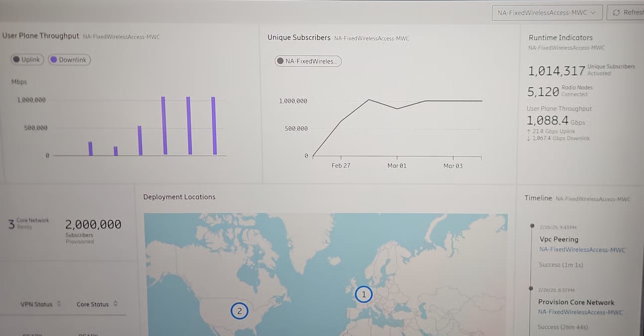Toggle the Uplink series legend

[x=27, y=60]
